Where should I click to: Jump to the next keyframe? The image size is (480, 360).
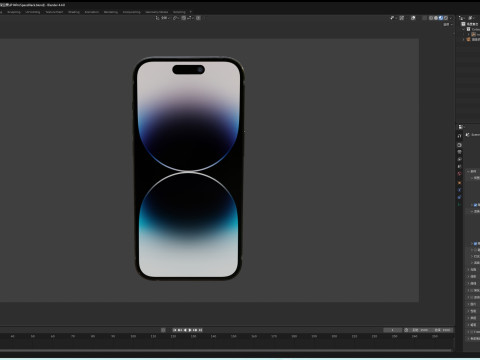(x=195, y=330)
